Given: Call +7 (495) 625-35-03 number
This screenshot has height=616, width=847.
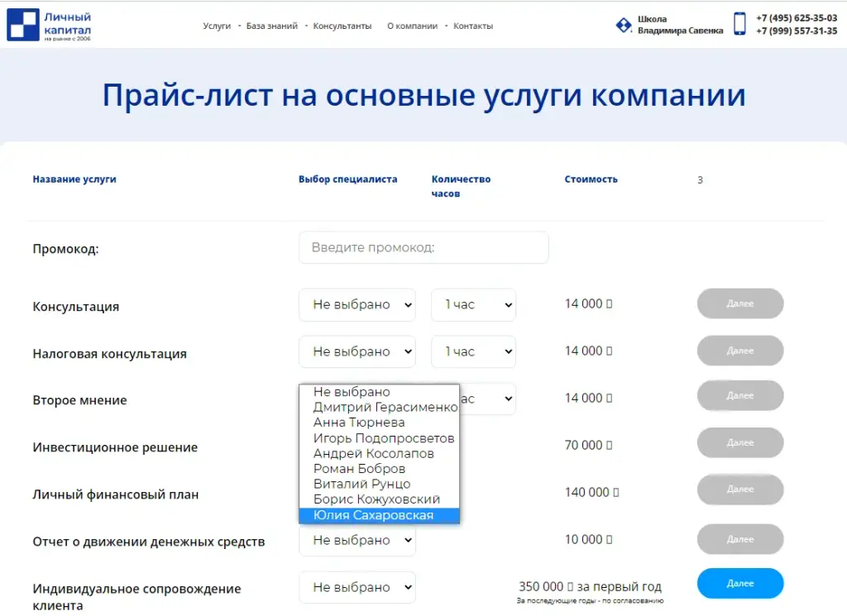Looking at the screenshot, I should (797, 18).
